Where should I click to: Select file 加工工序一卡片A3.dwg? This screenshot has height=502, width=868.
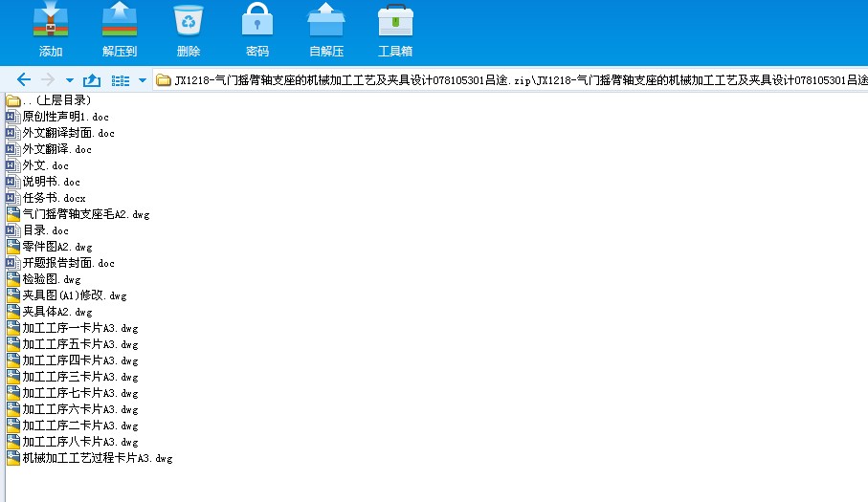click(x=72, y=328)
